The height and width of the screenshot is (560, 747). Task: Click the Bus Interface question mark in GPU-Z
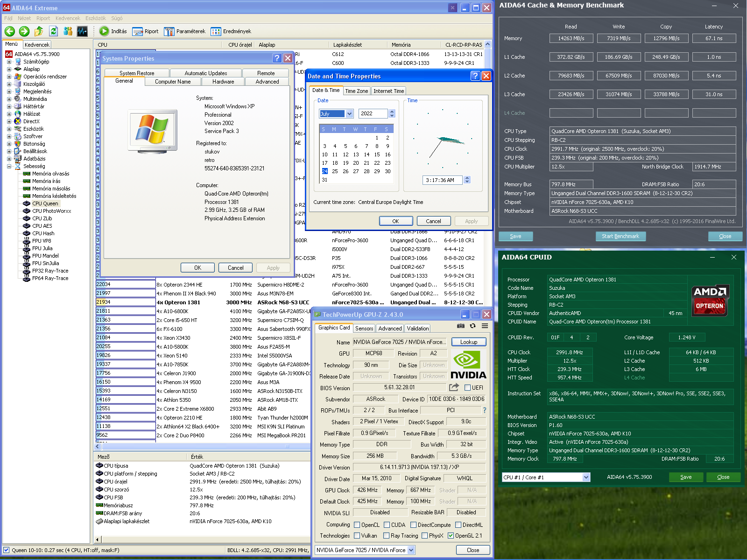[x=485, y=410]
